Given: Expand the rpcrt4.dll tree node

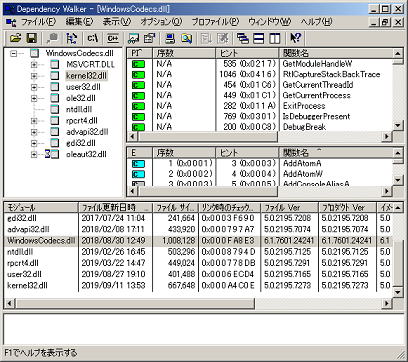Looking at the screenshot, I should tap(34, 121).
